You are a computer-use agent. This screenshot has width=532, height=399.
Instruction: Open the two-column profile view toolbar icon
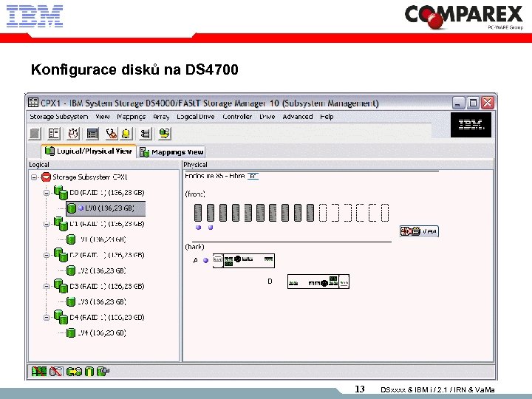tap(54, 134)
